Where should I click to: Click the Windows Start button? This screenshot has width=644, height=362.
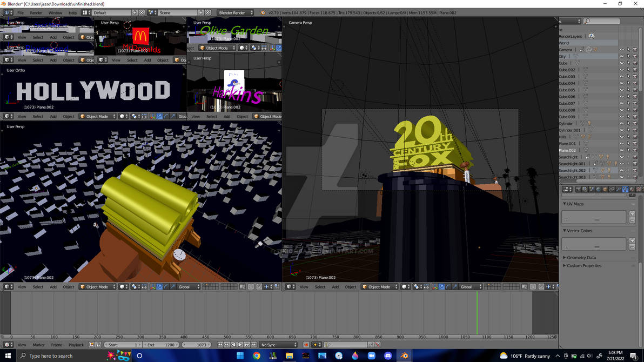[x=8, y=356]
